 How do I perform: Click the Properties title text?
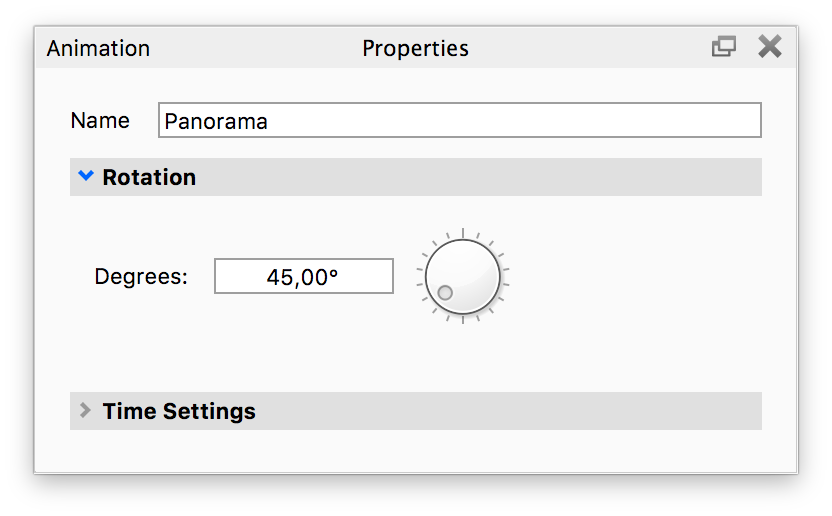(415, 48)
